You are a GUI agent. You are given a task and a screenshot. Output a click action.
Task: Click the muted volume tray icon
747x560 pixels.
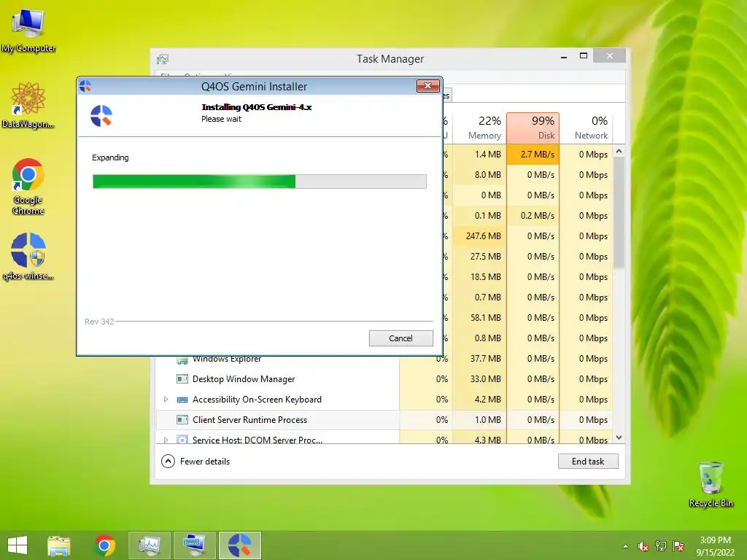point(643,546)
